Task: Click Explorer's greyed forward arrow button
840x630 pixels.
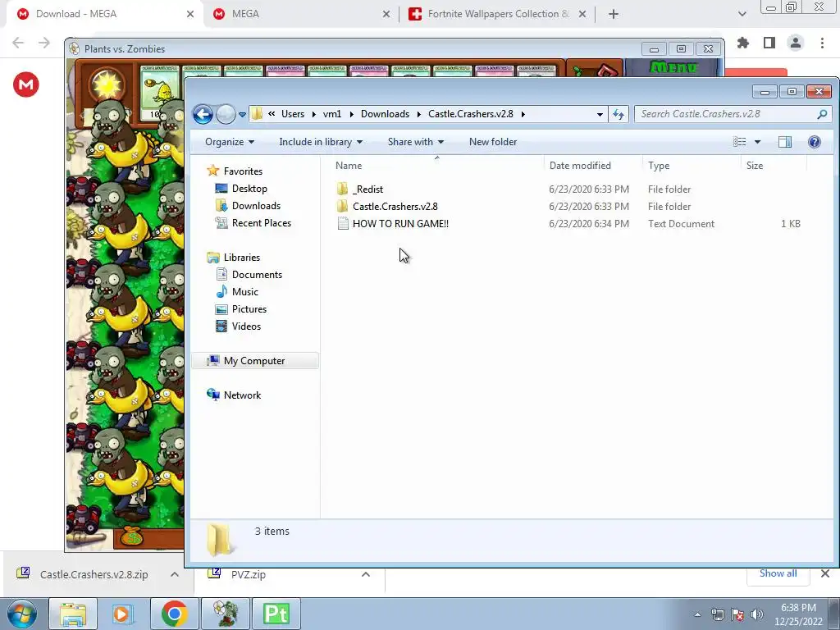Action: [x=226, y=114]
